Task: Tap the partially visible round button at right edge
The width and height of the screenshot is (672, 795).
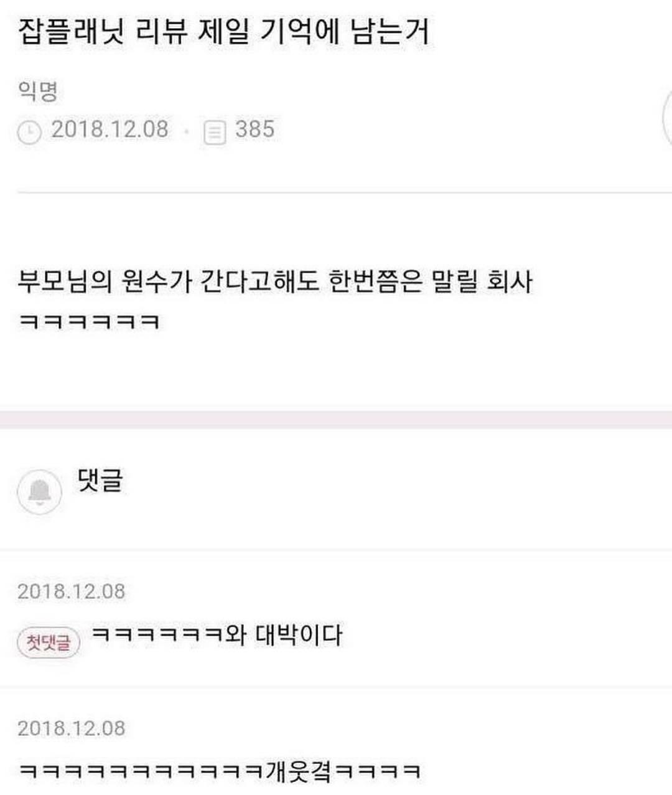Action: 666,118
